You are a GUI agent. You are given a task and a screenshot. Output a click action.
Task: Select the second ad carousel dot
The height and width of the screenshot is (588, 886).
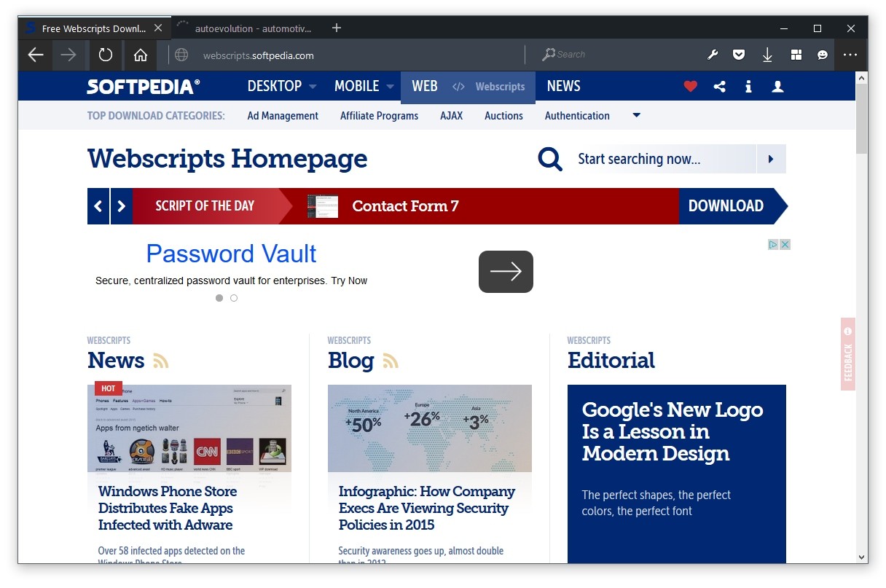pos(234,298)
